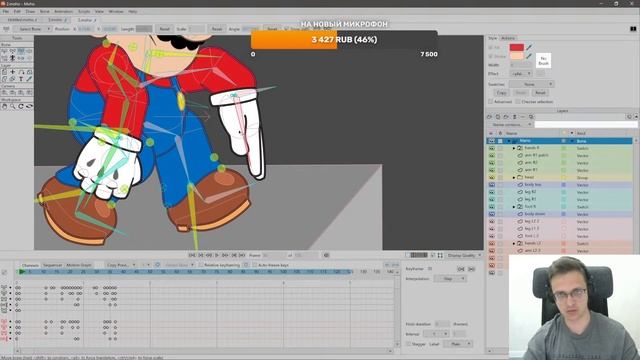640x360 pixels.
Task: Click the Fill color eyedropper icon
Action: 529,48
